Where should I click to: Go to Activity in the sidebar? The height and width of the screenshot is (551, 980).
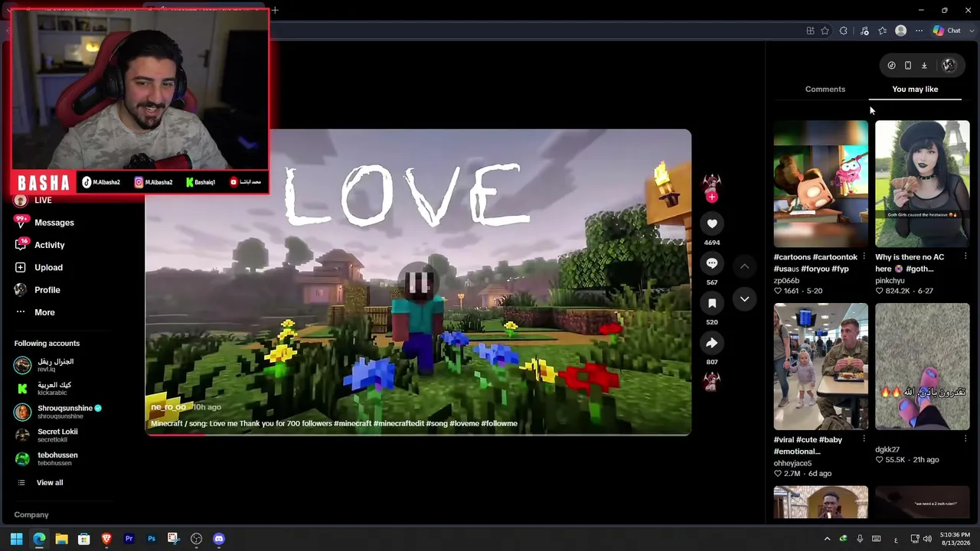pos(50,245)
